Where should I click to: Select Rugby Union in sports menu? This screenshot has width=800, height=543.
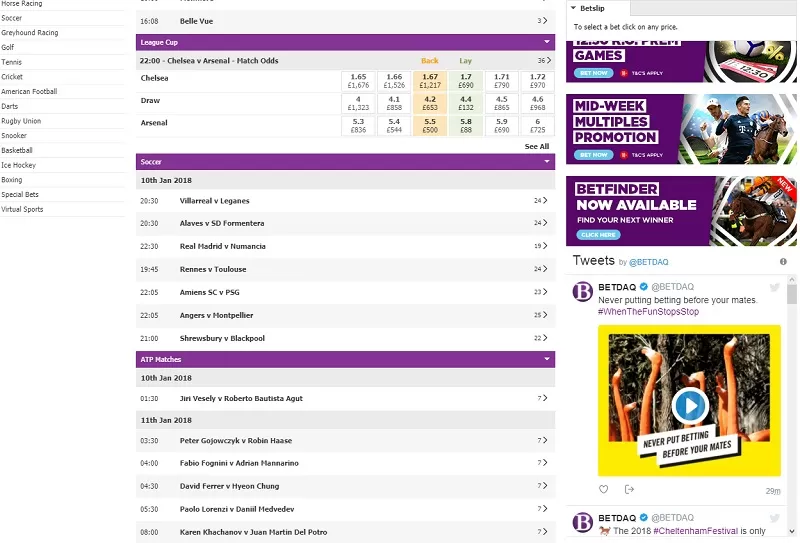point(21,121)
